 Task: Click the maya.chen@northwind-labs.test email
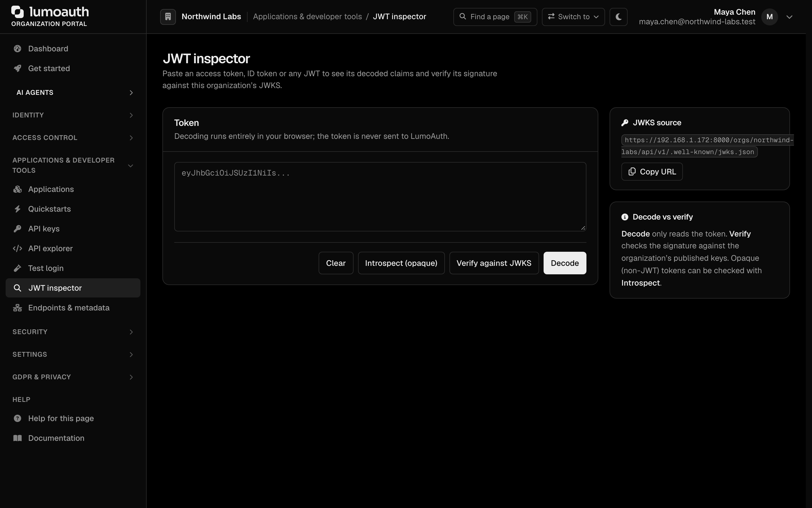(697, 22)
